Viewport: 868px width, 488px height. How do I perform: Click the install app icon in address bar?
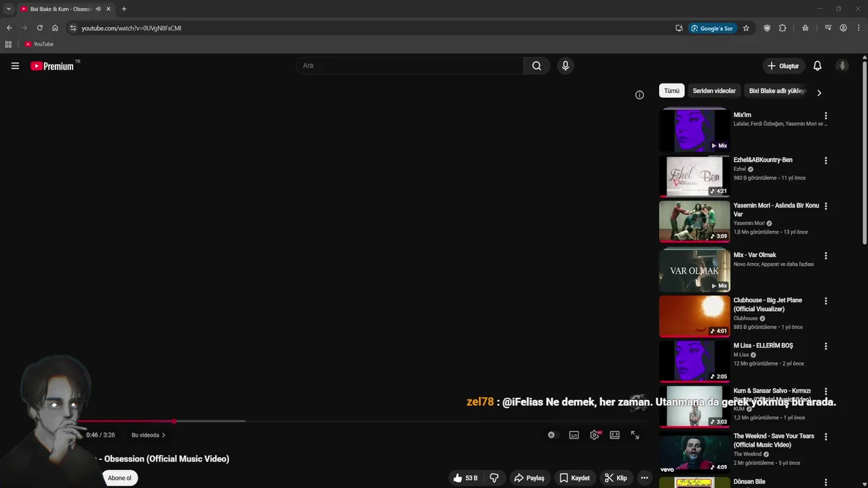click(x=679, y=28)
